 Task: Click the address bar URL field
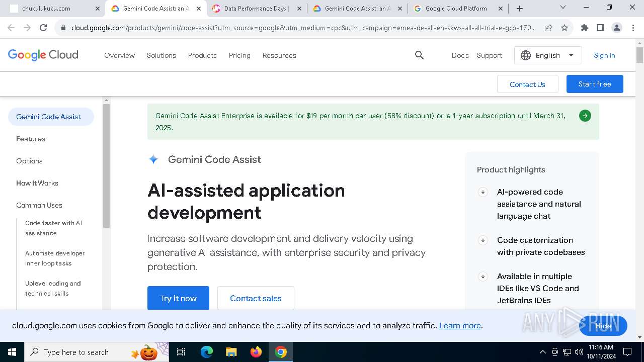(x=303, y=28)
